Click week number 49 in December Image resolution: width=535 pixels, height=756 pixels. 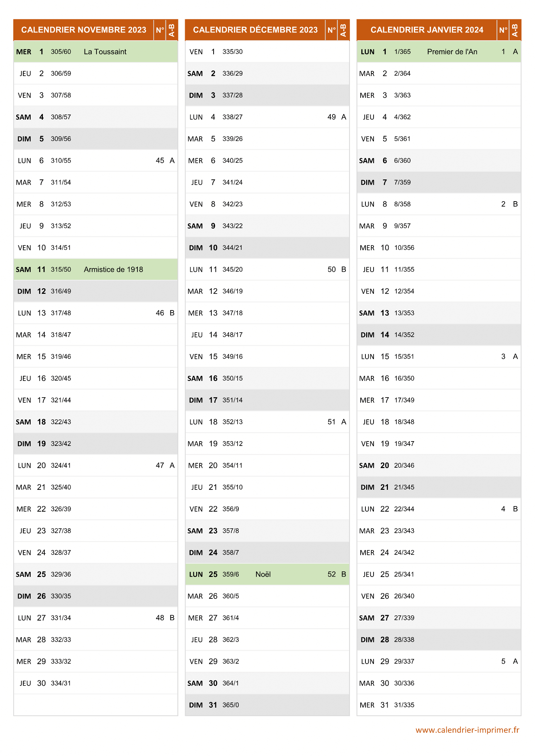[x=331, y=117]
